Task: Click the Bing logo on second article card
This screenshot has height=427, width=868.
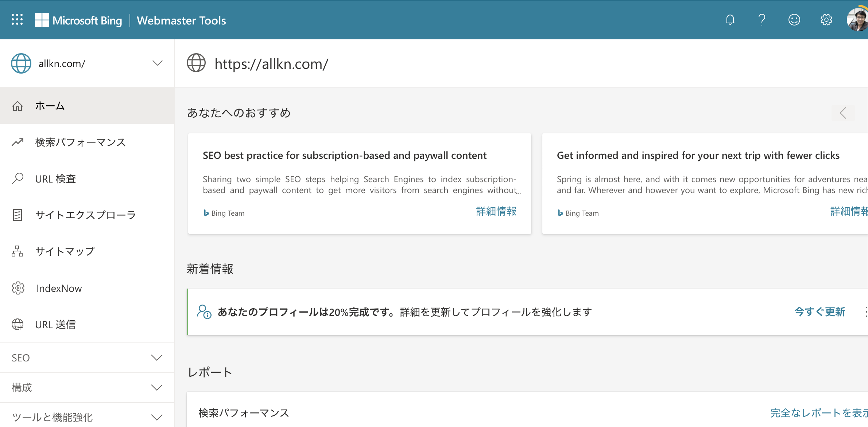Action: (x=560, y=213)
